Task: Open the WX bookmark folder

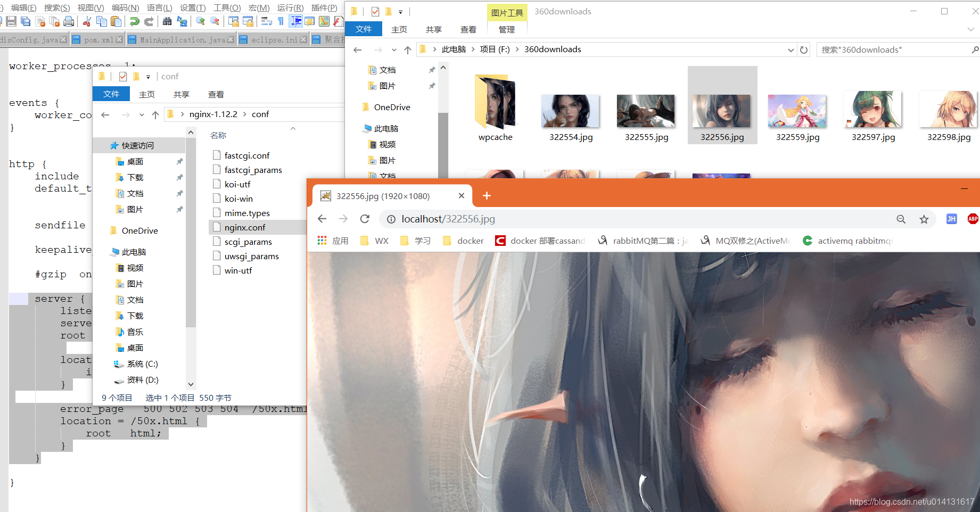Action: (x=375, y=241)
